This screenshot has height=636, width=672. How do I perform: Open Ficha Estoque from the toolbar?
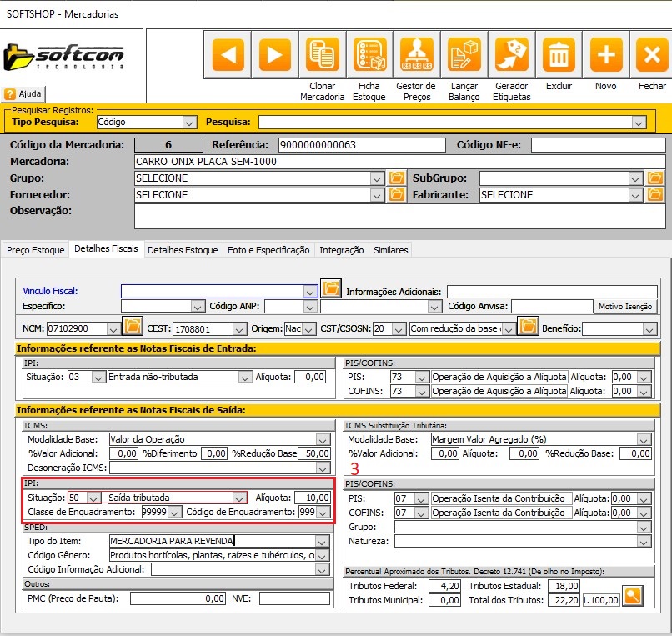369,56
